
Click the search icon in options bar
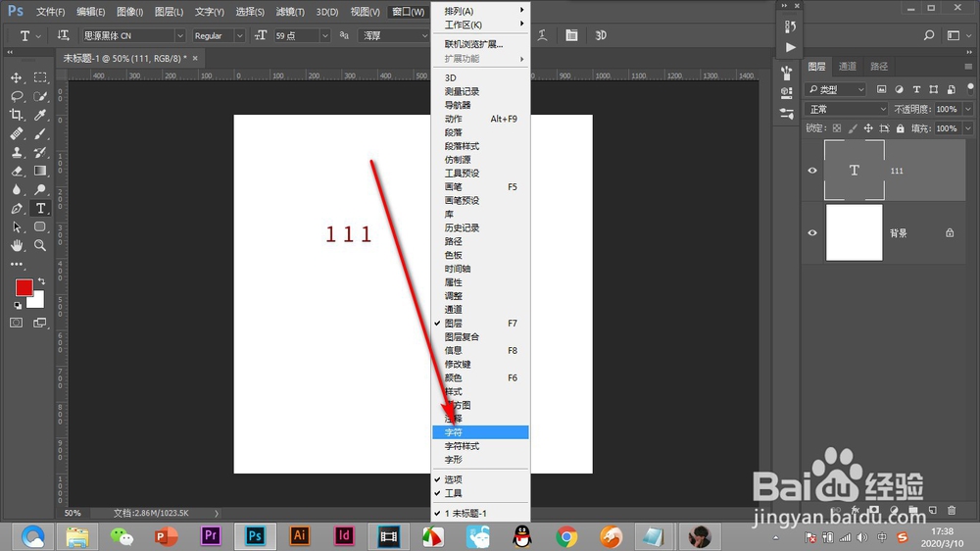(929, 35)
